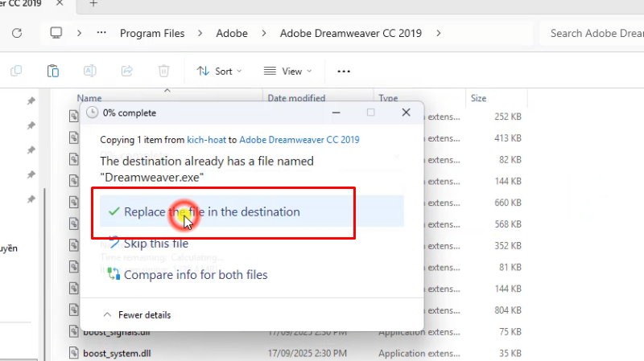
Task: Select the boost_system.dll file
Action: (117, 353)
